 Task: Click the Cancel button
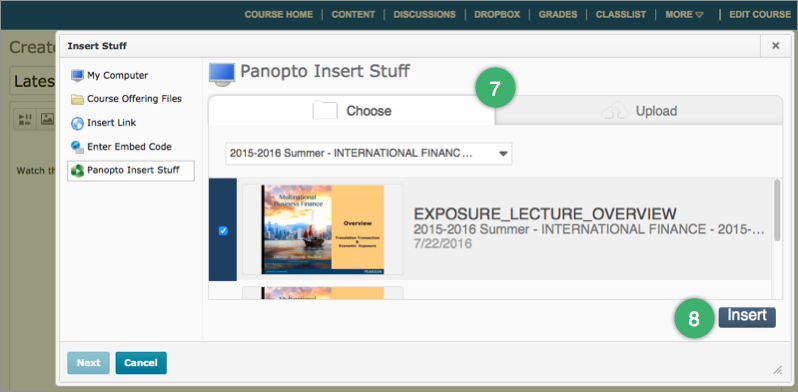tap(141, 363)
